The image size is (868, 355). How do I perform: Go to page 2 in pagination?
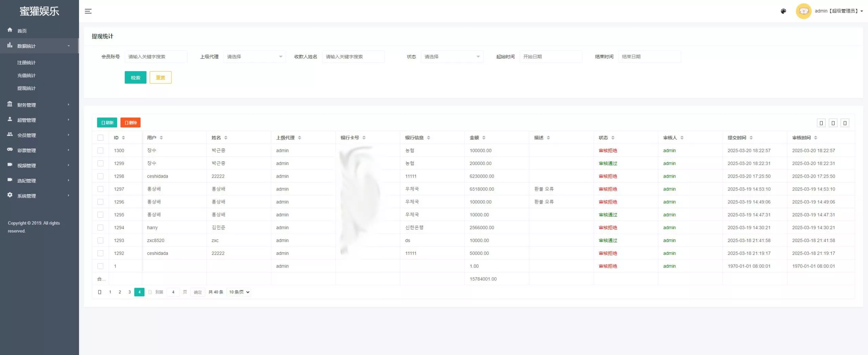[x=120, y=292]
